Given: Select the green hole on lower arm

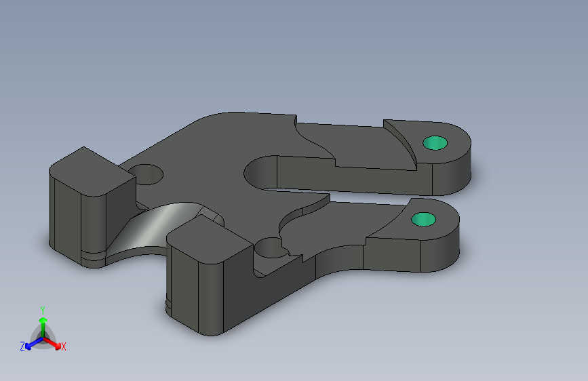Looking at the screenshot, I should (423, 220).
